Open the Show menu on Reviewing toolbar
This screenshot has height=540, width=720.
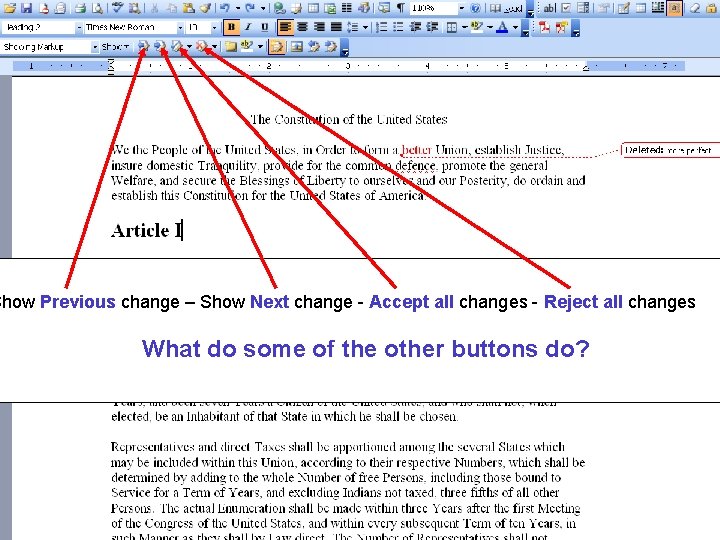point(116,46)
